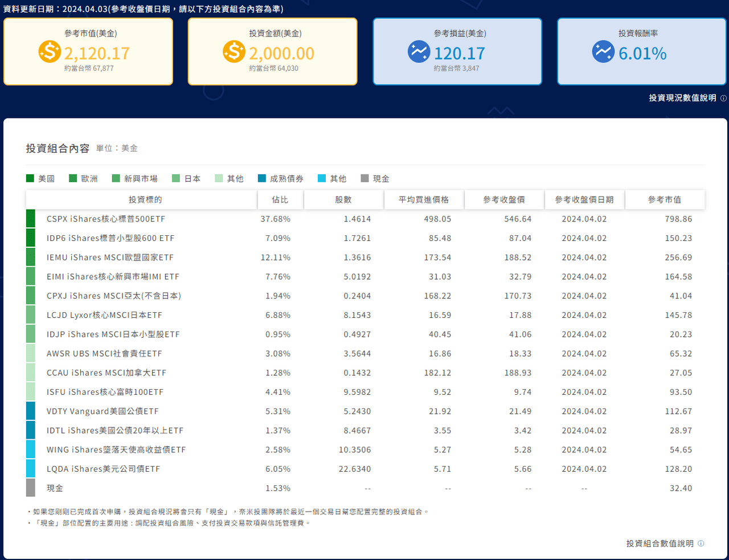This screenshot has height=560, width=729.
Task: Click the 資料更新日期 2024.04.03 notice text
Action: 144,9
